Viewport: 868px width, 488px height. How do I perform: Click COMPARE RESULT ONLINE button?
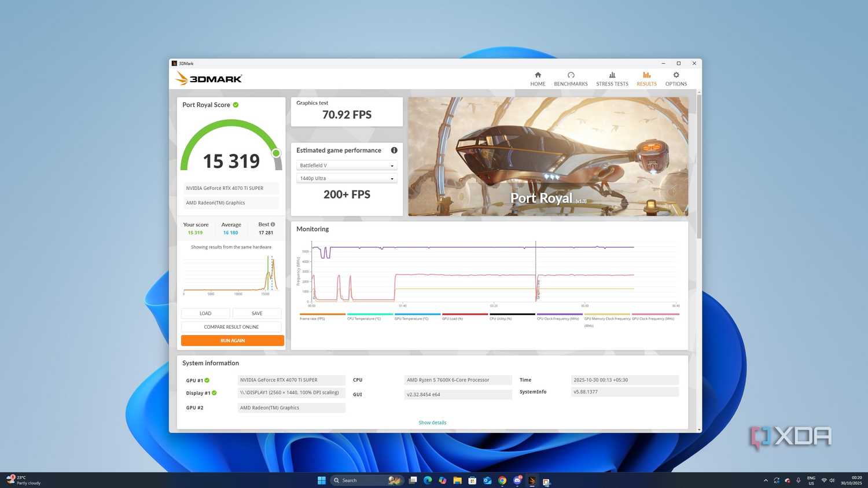(231, 327)
